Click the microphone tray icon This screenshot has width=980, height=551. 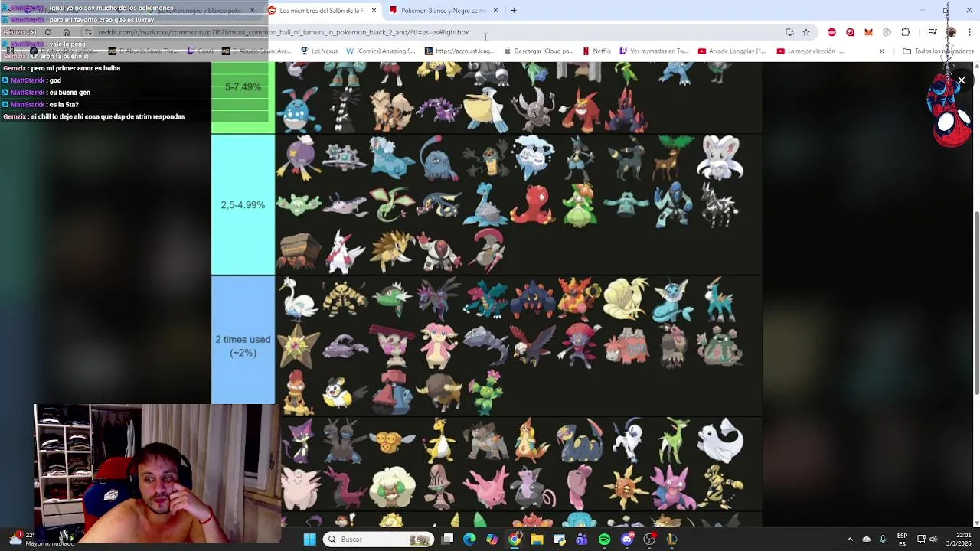[x=883, y=540]
